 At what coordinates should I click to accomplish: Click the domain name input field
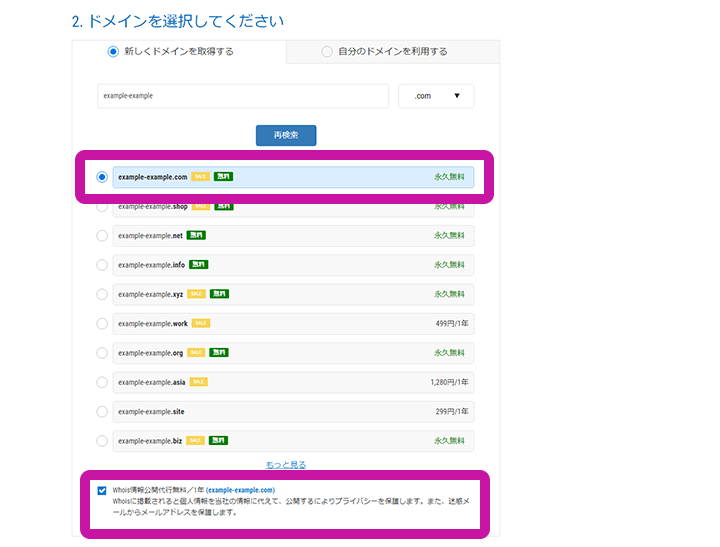(243, 96)
